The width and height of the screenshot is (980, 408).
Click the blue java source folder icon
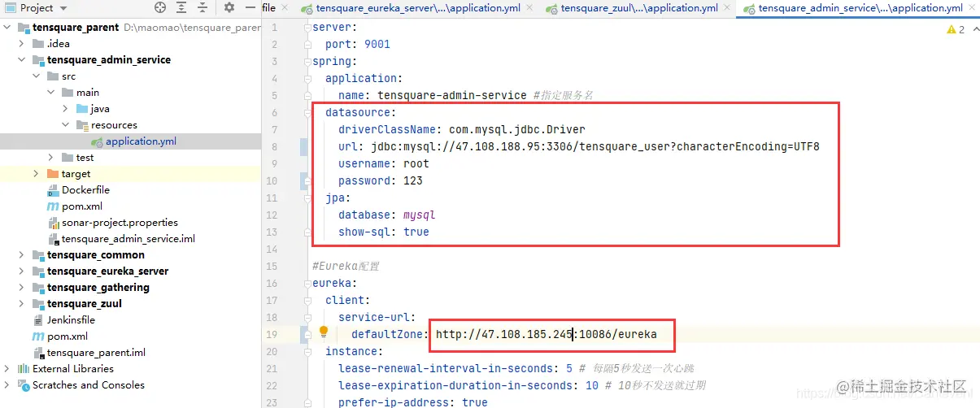pos(82,108)
